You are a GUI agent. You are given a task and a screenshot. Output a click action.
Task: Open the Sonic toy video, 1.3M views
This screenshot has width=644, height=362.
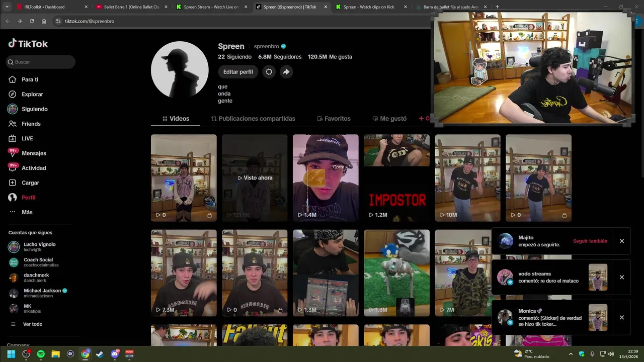(396, 273)
